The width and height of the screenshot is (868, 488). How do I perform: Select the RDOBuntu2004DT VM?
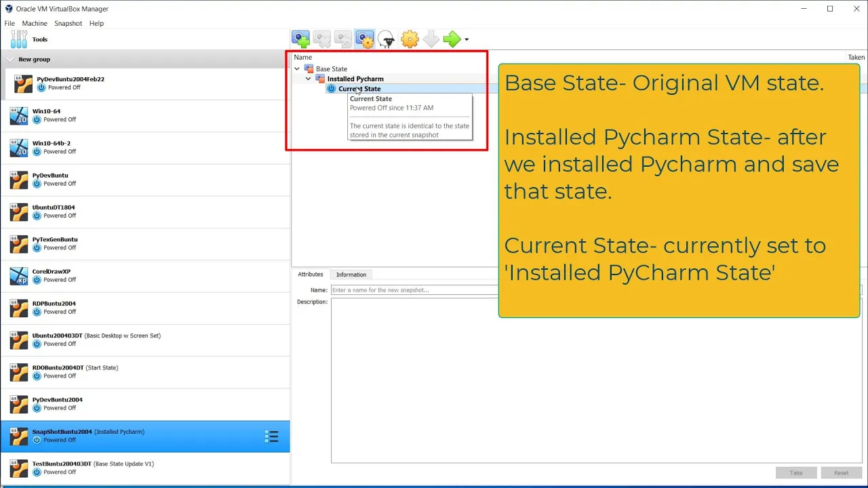(145, 371)
